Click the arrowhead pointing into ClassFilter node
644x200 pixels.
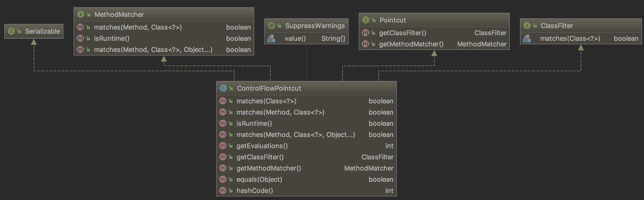pyautogui.click(x=581, y=47)
